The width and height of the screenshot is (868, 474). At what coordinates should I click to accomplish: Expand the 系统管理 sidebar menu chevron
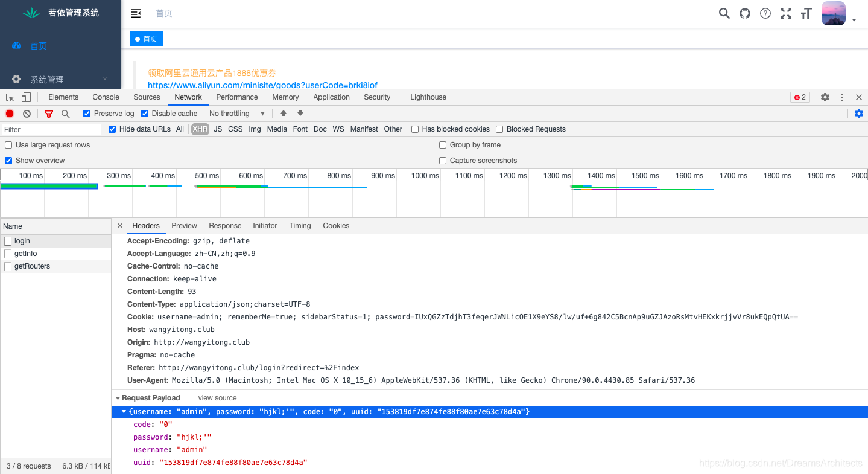tap(105, 78)
